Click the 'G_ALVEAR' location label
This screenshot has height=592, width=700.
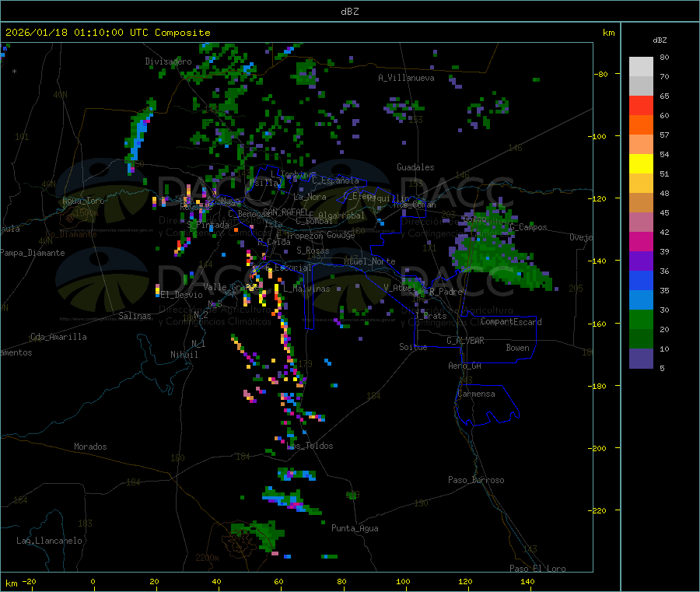[x=465, y=341]
